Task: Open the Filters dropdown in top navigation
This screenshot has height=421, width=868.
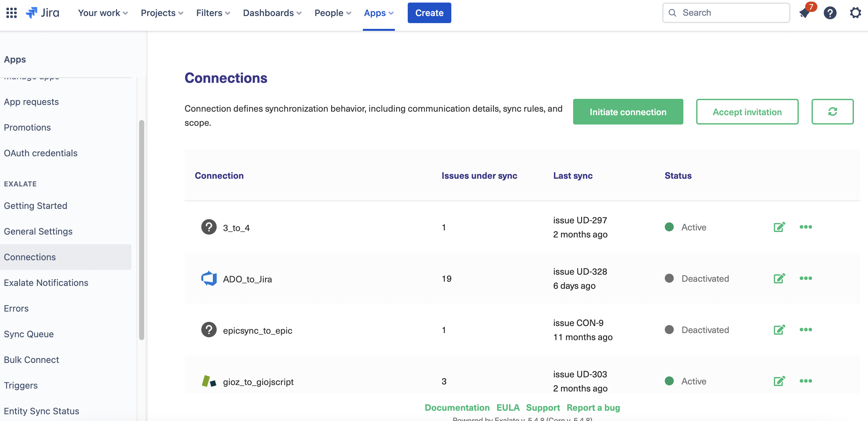Action: (213, 12)
